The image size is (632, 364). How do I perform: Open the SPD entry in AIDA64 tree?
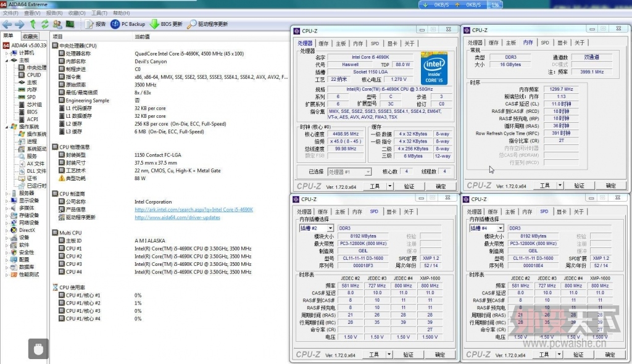tap(31, 97)
